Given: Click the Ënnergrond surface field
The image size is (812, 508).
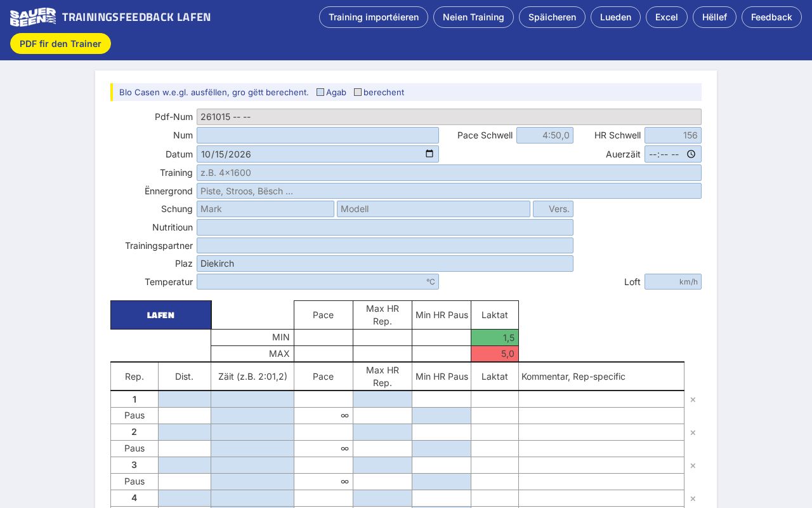Looking at the screenshot, I should click(x=449, y=191).
